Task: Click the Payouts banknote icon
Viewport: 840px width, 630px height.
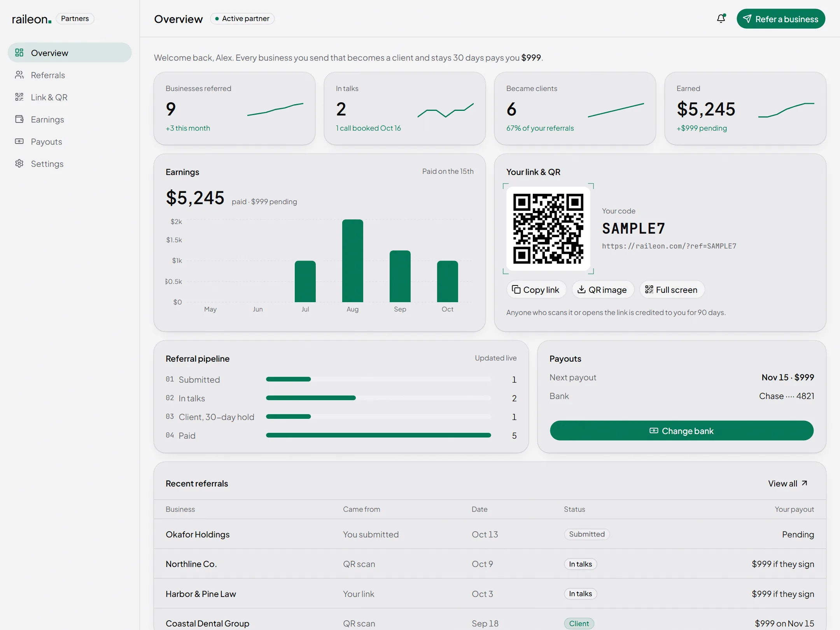Action: [x=19, y=141]
